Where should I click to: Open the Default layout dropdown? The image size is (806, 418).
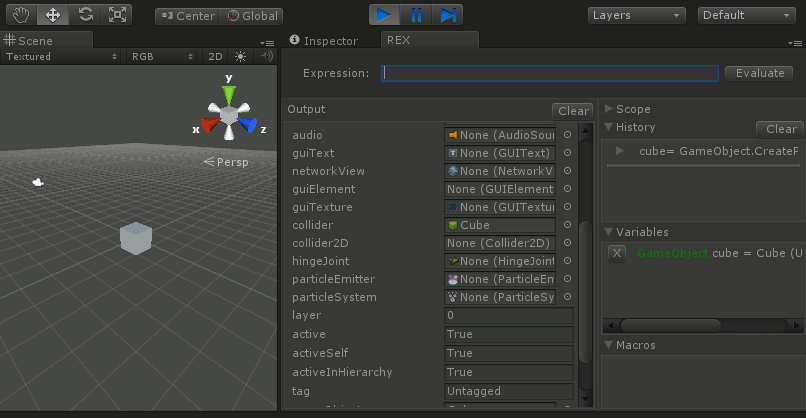(746, 15)
